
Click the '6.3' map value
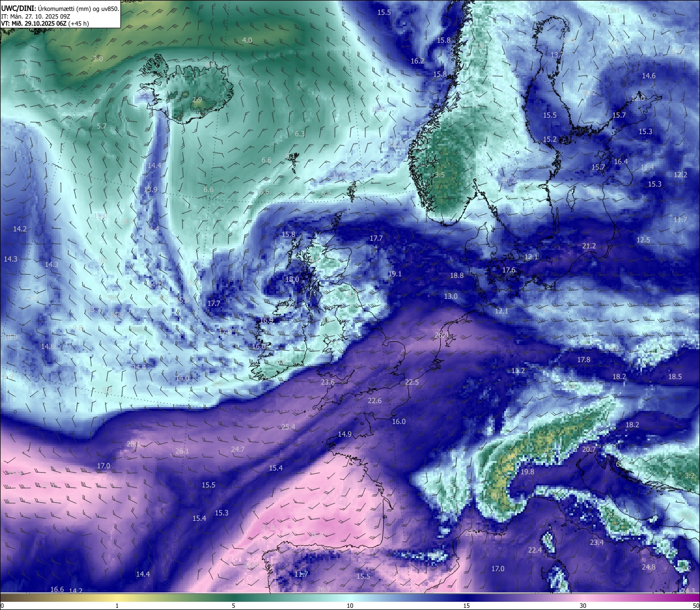pos(300,134)
